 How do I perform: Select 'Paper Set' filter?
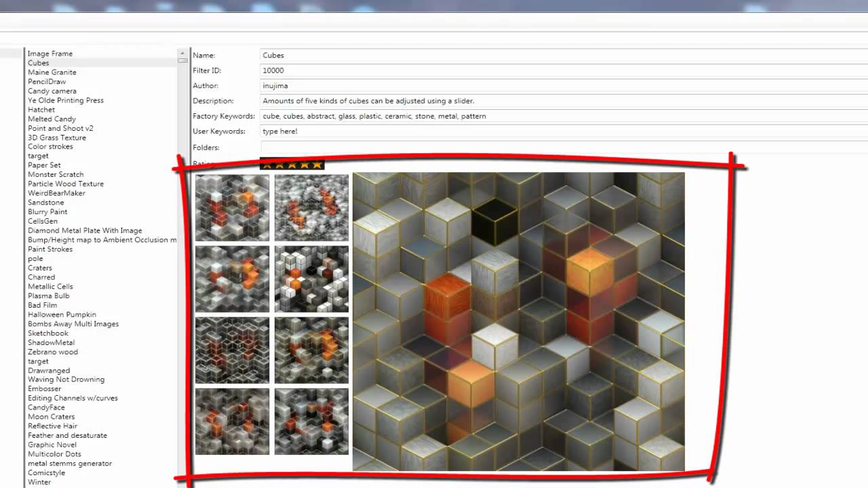pyautogui.click(x=44, y=165)
